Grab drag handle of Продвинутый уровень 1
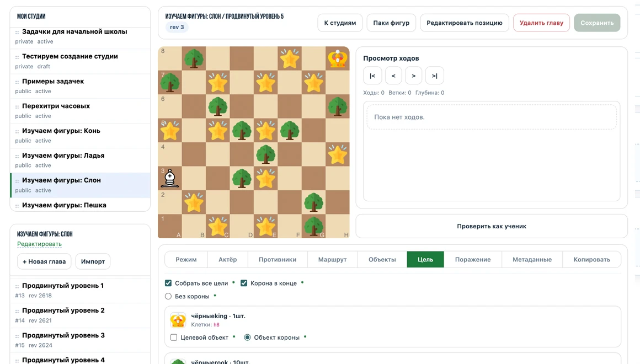Screen dimensions: 640x364 [17, 286]
